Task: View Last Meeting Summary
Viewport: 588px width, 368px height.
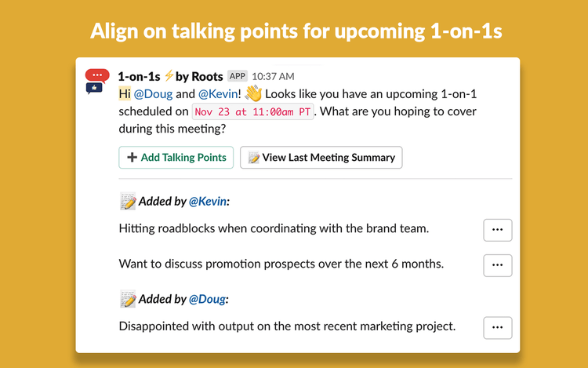Action: 321,157
